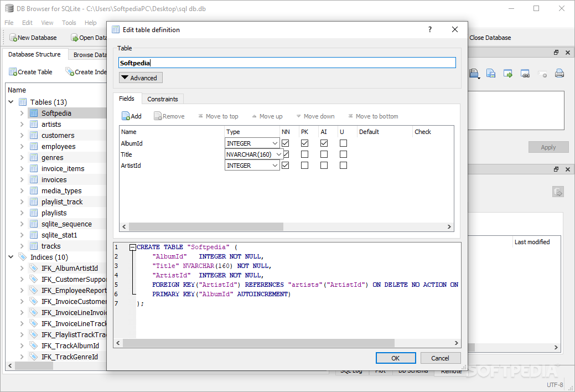This screenshot has width=575, height=392.
Task: Click the Create Index icon
Action: [70, 71]
